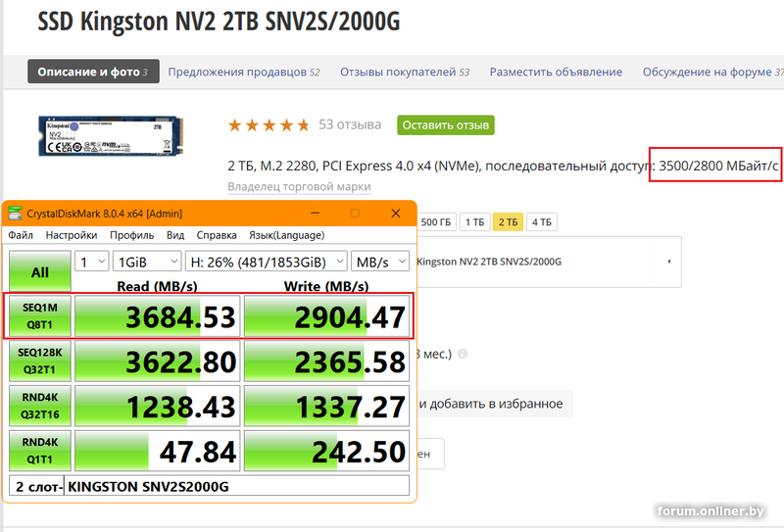Open the test count dropdown showing 1
Screen dimensions: 784x532
click(92, 262)
